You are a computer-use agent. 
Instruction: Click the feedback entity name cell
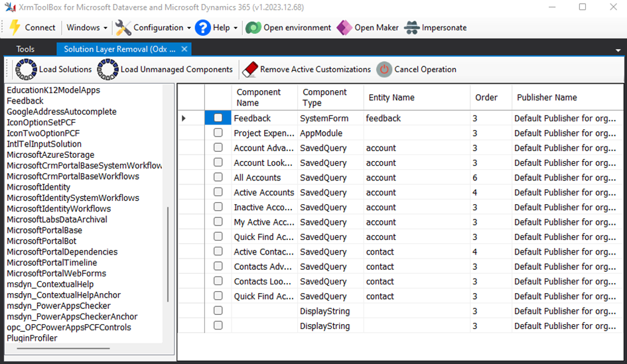(417, 118)
